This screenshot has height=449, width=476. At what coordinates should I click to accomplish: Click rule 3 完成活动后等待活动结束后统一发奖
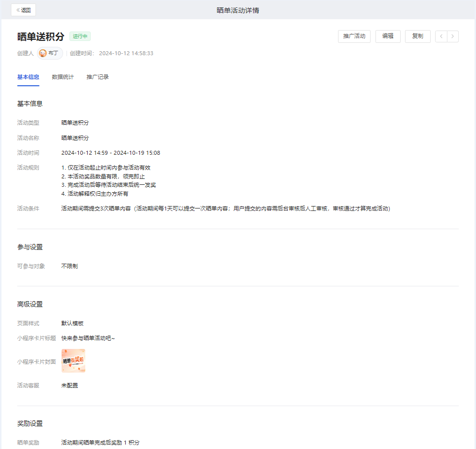click(x=109, y=185)
